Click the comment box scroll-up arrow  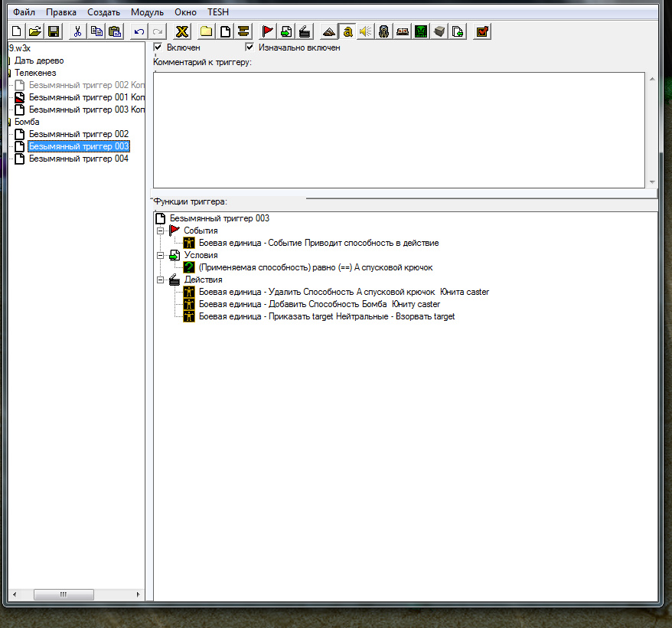[x=652, y=79]
